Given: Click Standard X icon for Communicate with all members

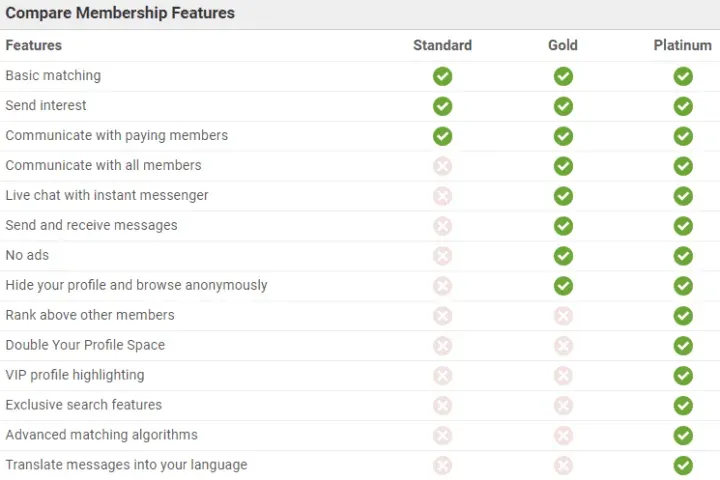Looking at the screenshot, I should coord(442,166).
